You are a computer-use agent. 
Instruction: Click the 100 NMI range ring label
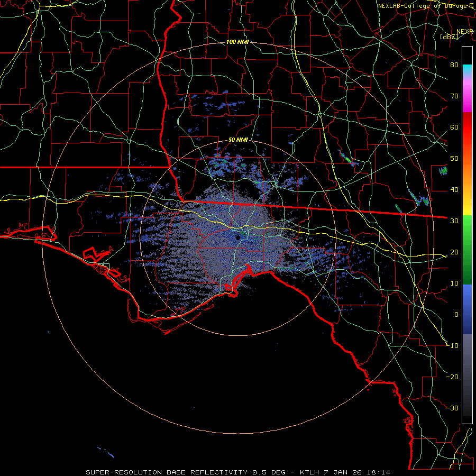(237, 42)
